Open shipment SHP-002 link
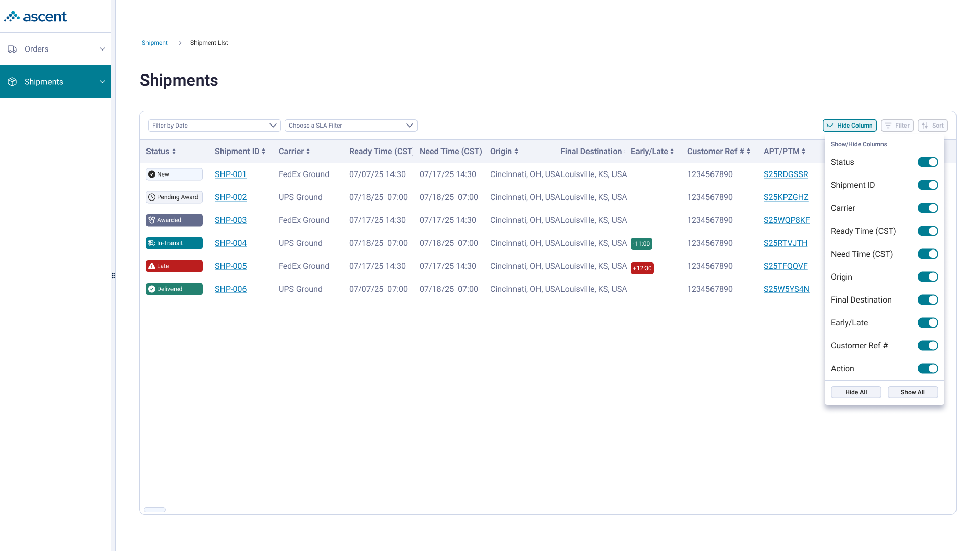The image size is (980, 551). pos(231,197)
